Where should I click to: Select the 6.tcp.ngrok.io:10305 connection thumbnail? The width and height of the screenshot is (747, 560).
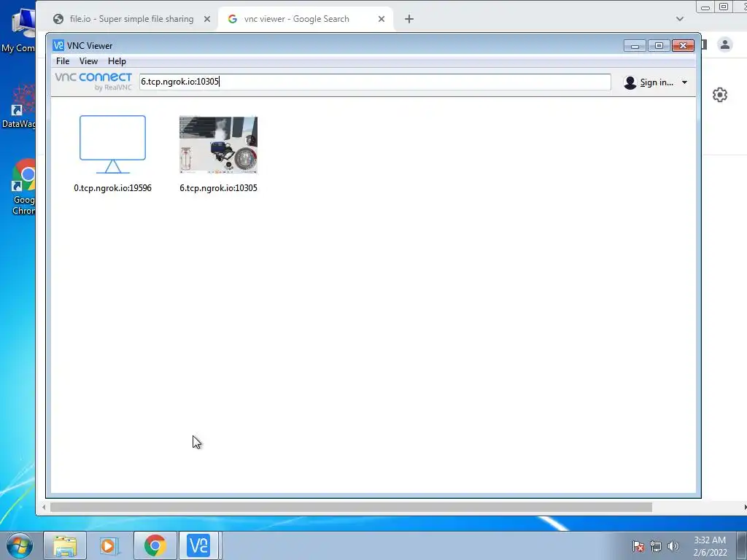coord(218,145)
